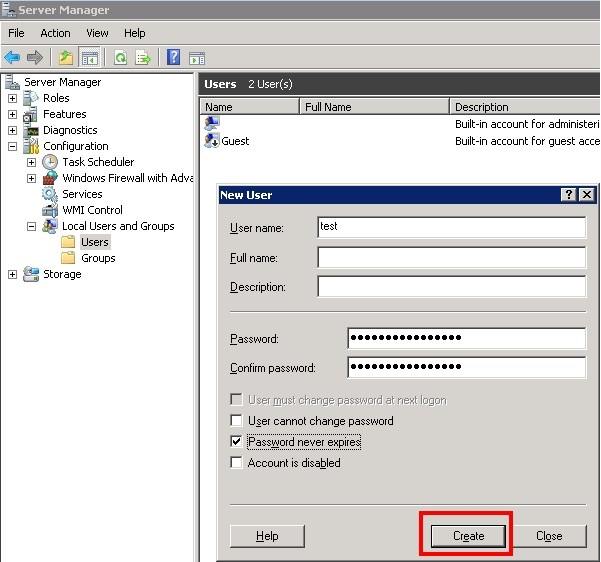Image resolution: width=601 pixels, height=562 pixels.
Task: Click the Features node icon
Action: click(x=31, y=114)
